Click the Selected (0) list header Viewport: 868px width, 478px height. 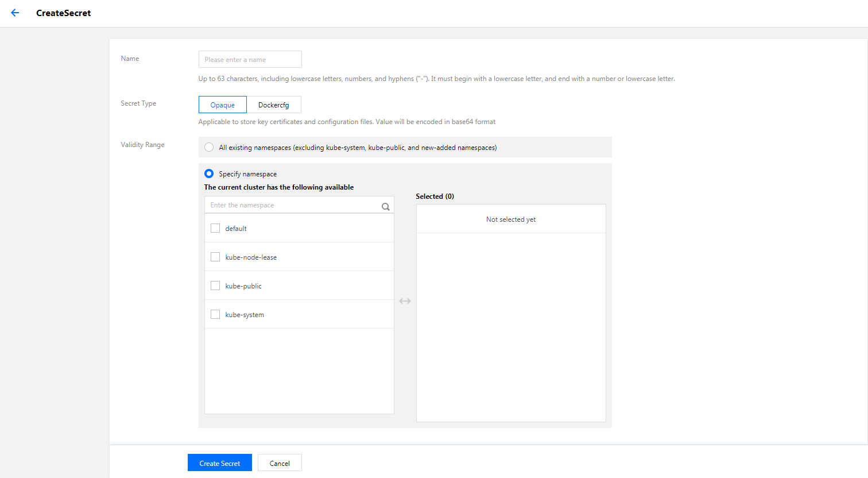435,196
